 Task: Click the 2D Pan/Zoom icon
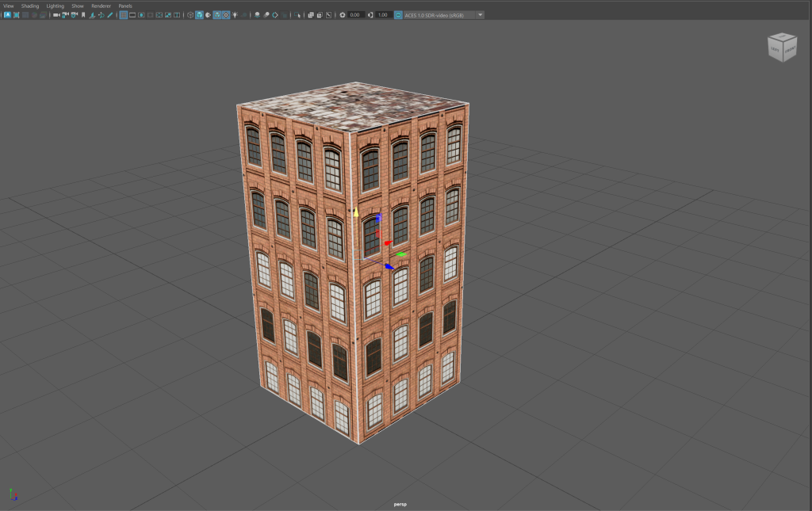point(101,15)
